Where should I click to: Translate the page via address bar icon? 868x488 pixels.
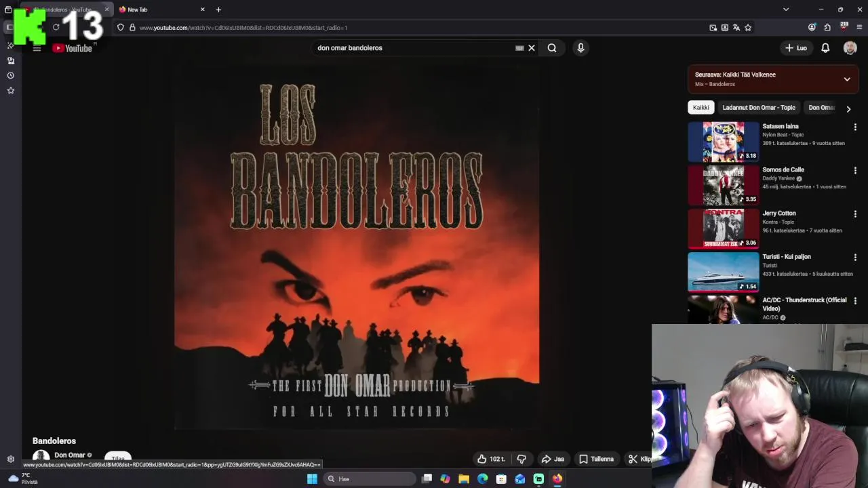pos(736,28)
